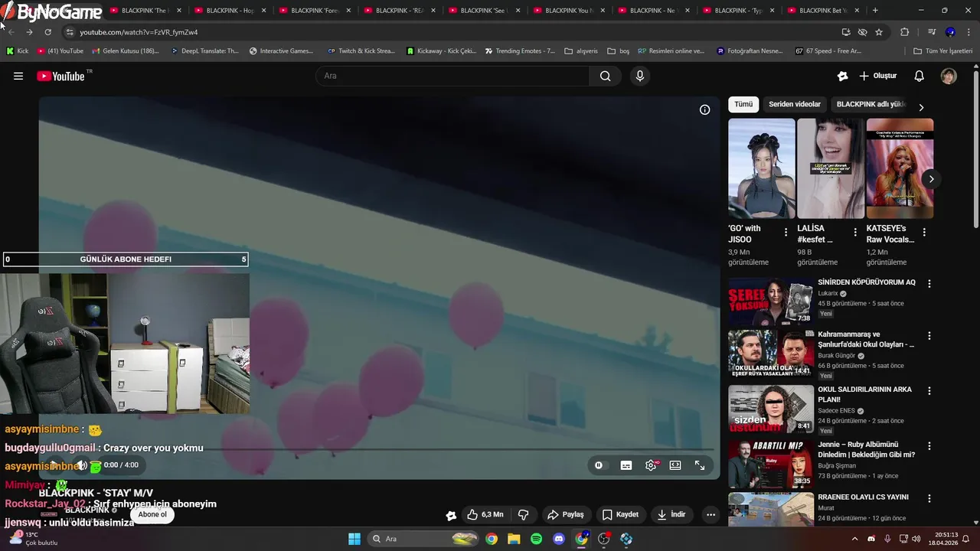Show hidden system tray icons
Viewport: 980px width, 551px height.
tap(855, 539)
